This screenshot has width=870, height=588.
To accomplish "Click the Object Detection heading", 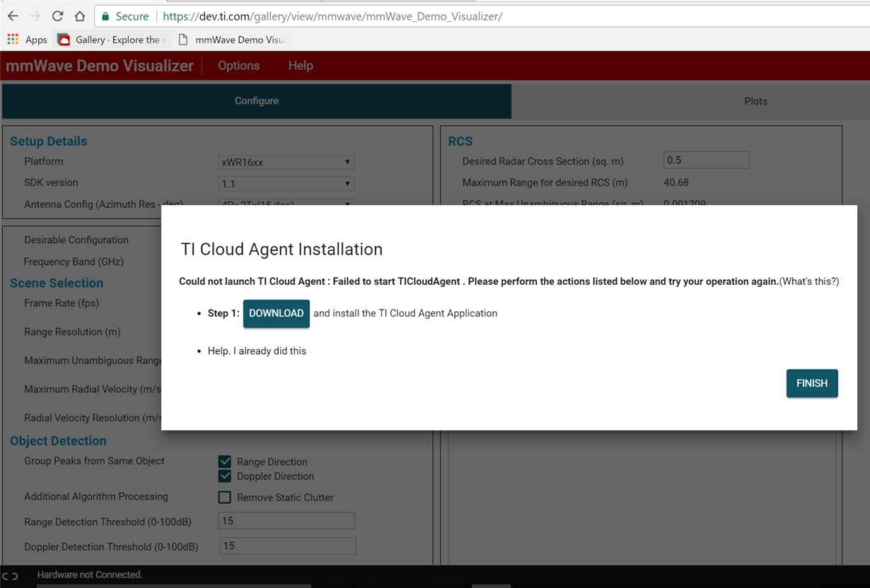I will point(58,441).
